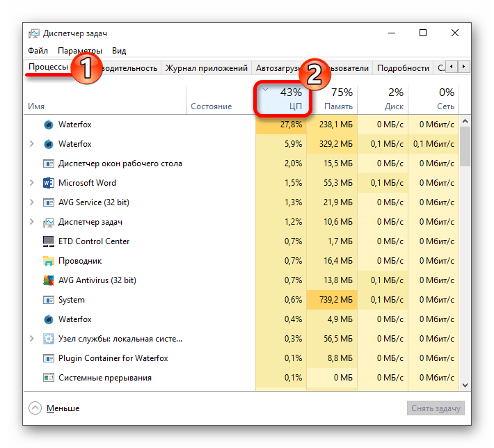Select the AVG Antivirus (32 bit) process name
Image resolution: width=494 pixels, height=448 pixels.
(97, 280)
